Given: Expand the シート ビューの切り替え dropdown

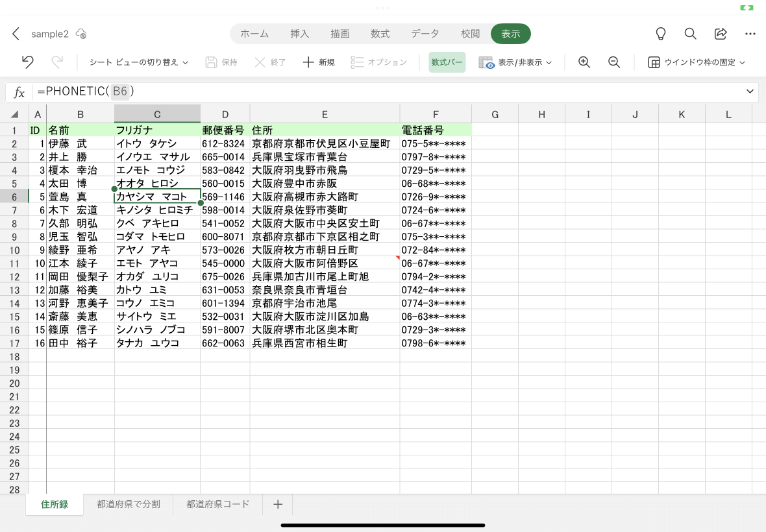Looking at the screenshot, I should click(139, 62).
